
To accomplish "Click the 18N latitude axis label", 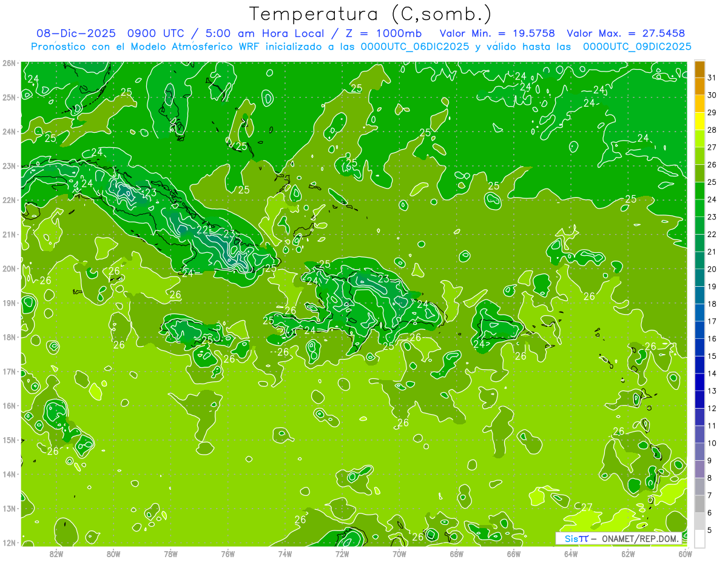I will pyautogui.click(x=9, y=337).
